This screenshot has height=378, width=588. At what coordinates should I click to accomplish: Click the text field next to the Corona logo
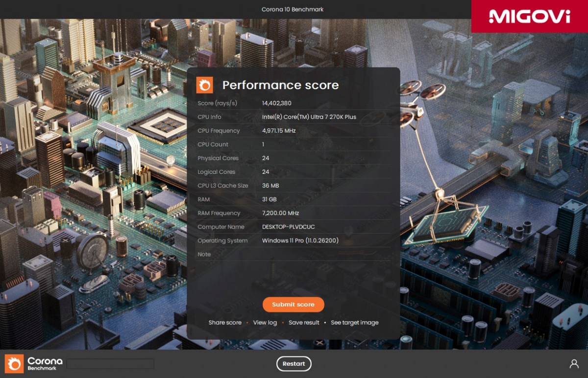[x=111, y=363]
